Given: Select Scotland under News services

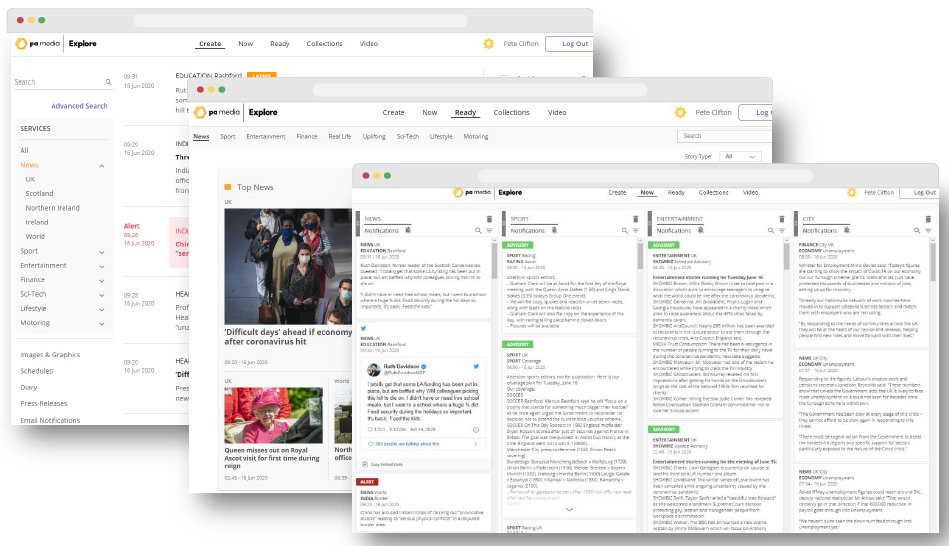Looking at the screenshot, I should point(39,194).
